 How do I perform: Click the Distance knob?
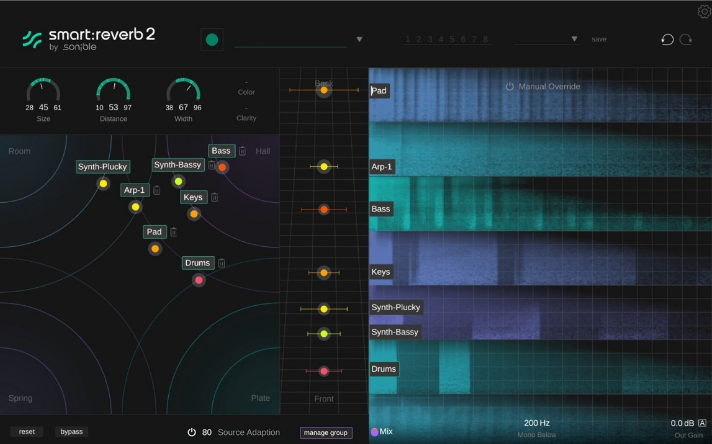(x=114, y=90)
